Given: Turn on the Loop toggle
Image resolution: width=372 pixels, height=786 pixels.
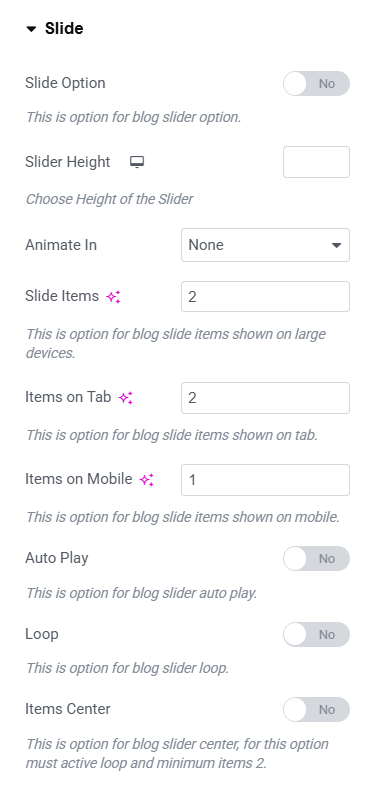Looking at the screenshot, I should [316, 635].
